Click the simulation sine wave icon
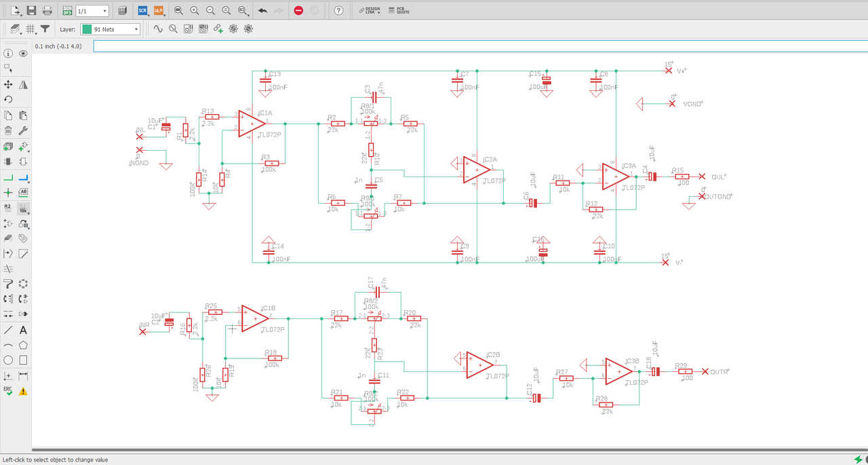 click(158, 29)
